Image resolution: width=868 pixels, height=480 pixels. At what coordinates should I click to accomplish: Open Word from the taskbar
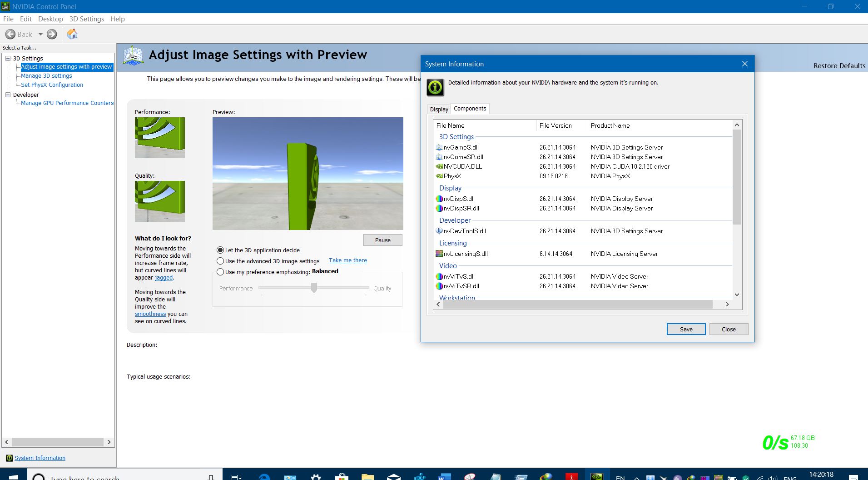pyautogui.click(x=443, y=477)
